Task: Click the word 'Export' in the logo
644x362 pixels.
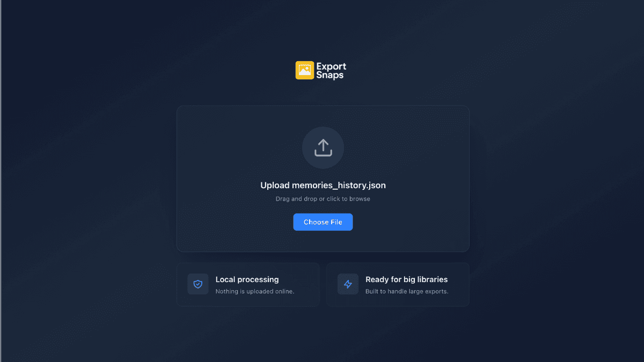Action: click(331, 67)
